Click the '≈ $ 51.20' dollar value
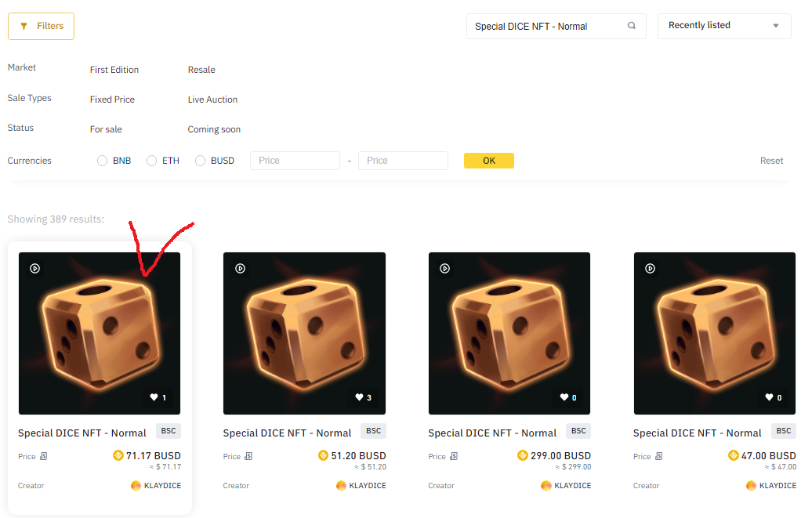Screen dimensions: 812x518 point(370,467)
